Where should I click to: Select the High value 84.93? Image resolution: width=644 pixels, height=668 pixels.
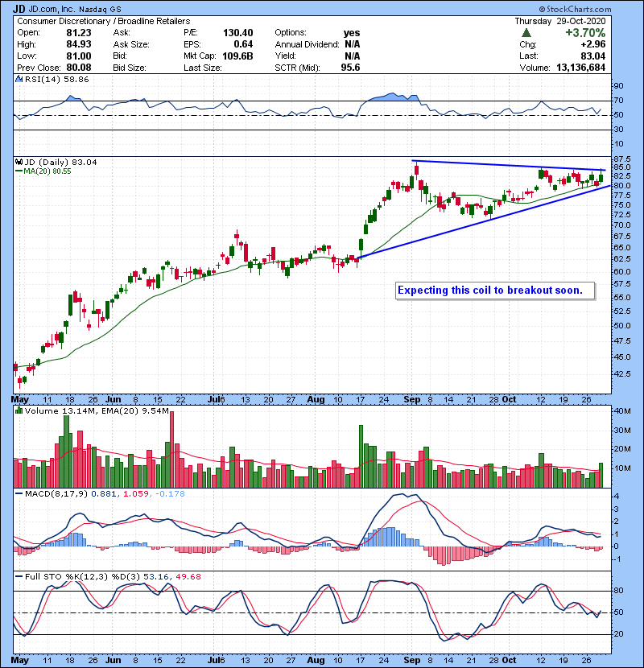[79, 44]
